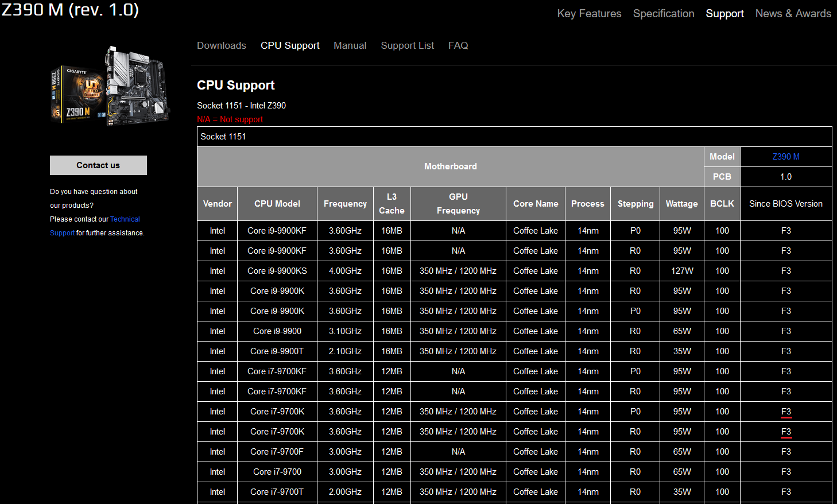Go to News & Awards
Viewport: 837px width, 504px height.
click(793, 14)
